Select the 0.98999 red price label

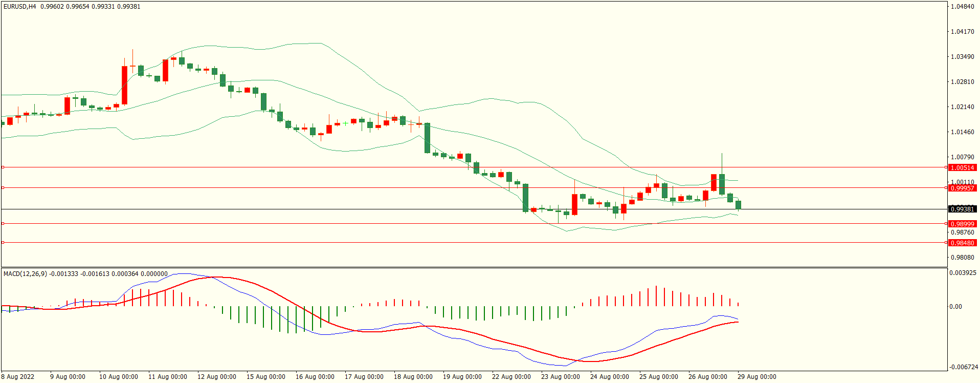pos(962,224)
